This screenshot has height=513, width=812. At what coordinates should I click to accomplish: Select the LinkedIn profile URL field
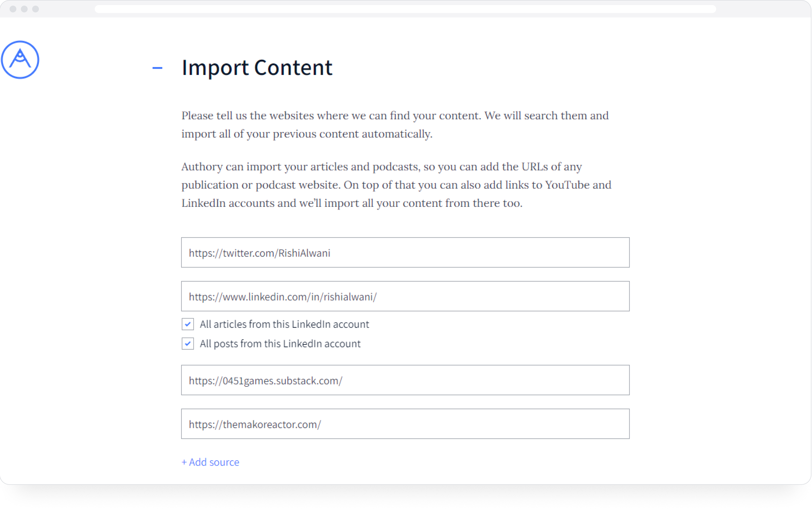coord(405,296)
